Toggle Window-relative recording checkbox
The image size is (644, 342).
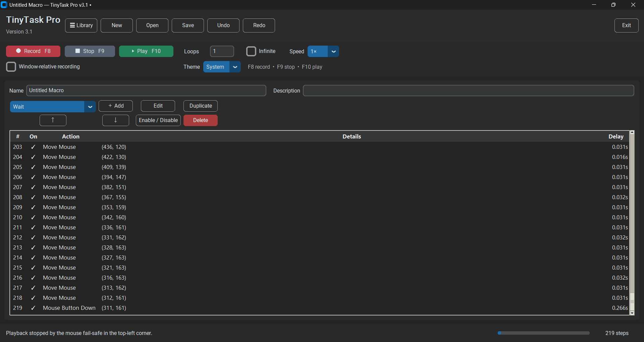(11, 67)
